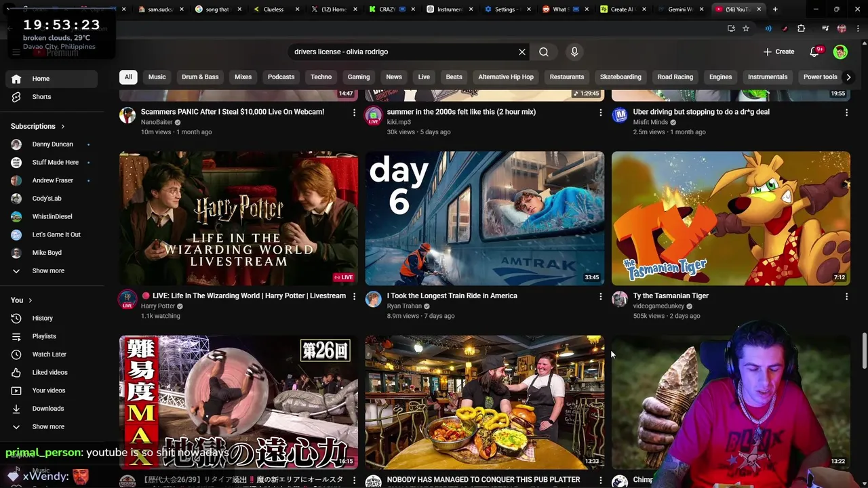Viewport: 868px width, 488px height.
Task: Open Watch Later list
Action: pos(52,354)
